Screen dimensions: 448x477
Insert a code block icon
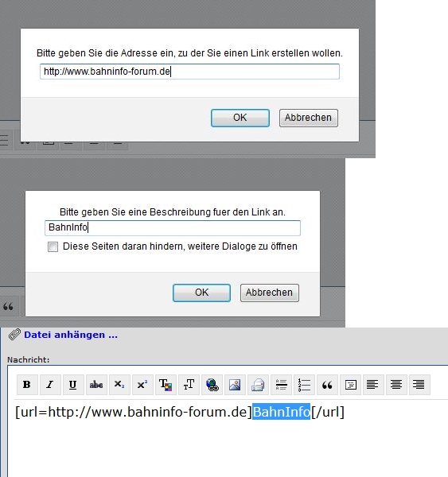click(351, 385)
